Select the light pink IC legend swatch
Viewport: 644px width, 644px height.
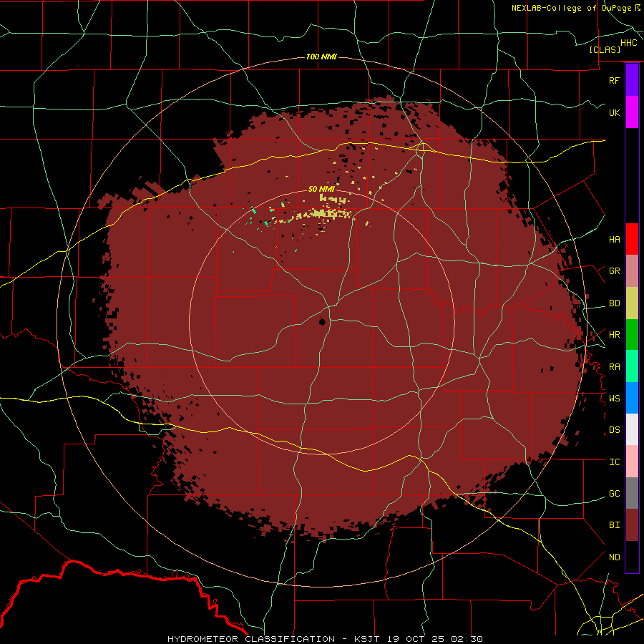pos(632,462)
